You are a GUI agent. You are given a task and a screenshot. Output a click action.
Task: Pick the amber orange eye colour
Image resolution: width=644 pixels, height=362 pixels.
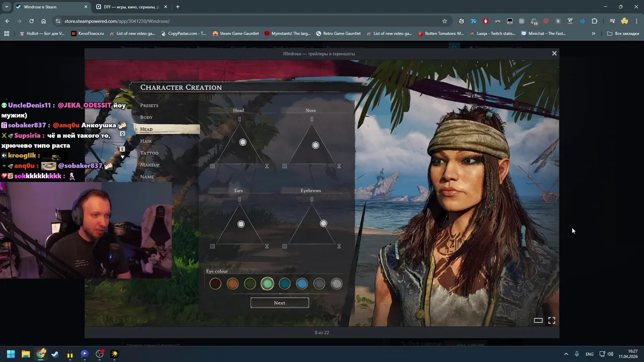pos(232,284)
